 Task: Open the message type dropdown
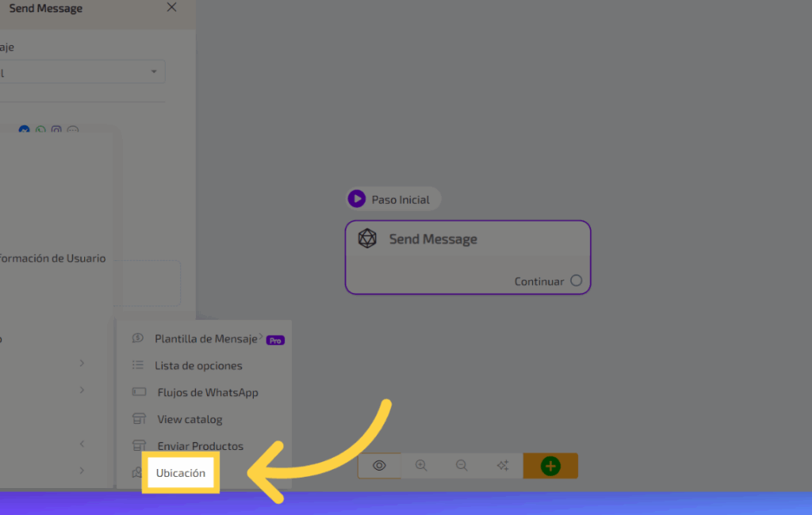[x=79, y=72]
